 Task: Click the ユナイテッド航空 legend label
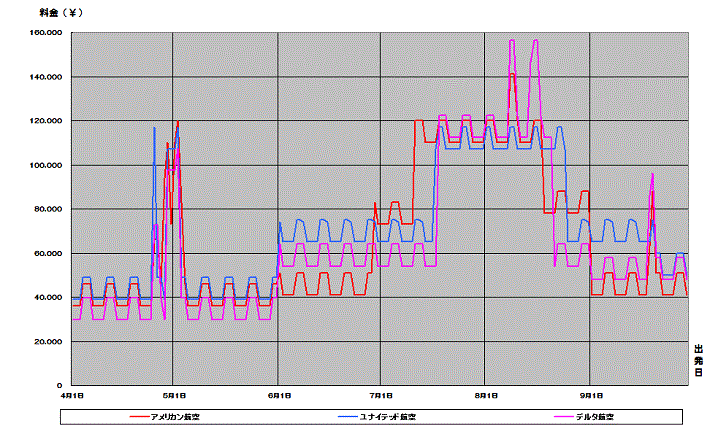[x=388, y=417]
